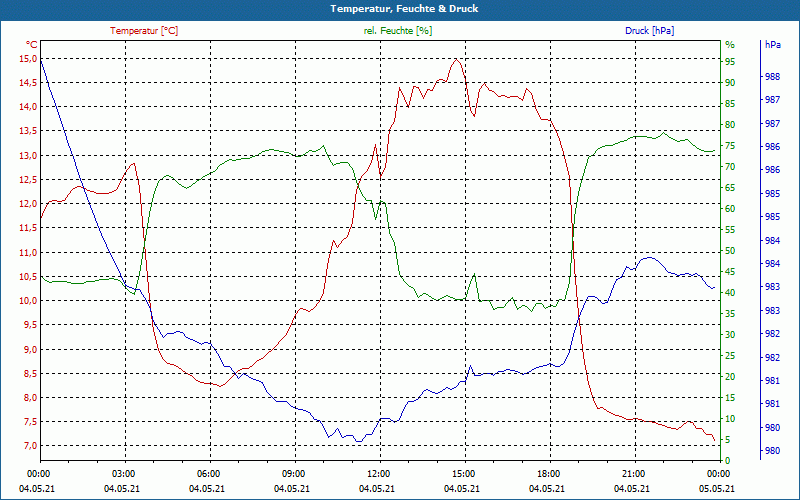
Task: Click the Temperatur [°C] legend label
Action: (x=144, y=31)
